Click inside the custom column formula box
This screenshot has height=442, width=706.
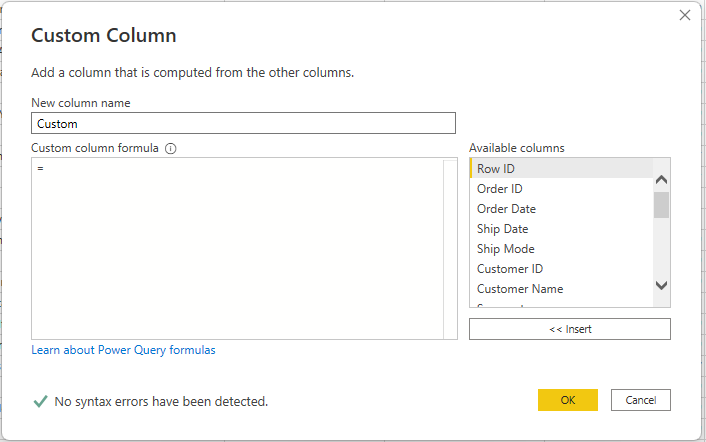237,248
